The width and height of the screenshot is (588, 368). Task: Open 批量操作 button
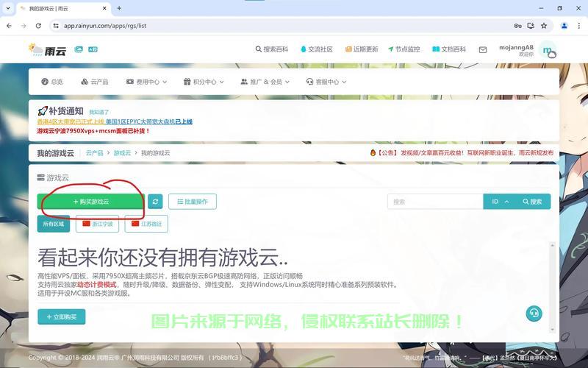[193, 202]
